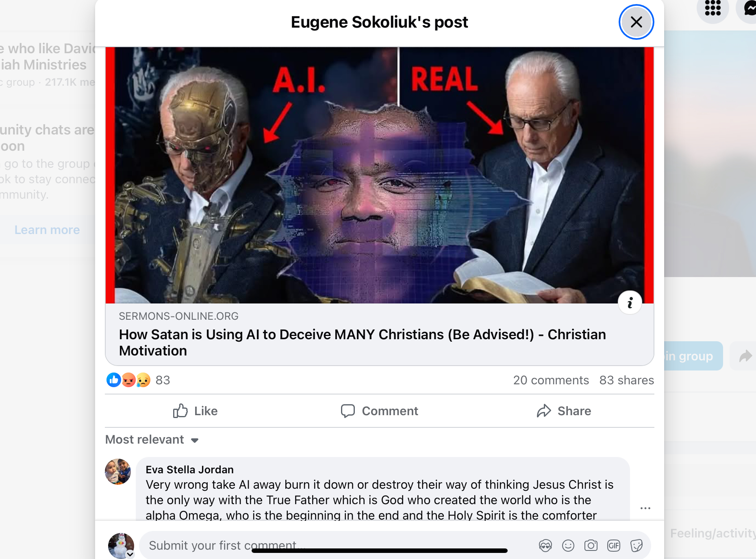Close Eugene Sokoliuk's post dialog
756x559 pixels.
click(636, 22)
